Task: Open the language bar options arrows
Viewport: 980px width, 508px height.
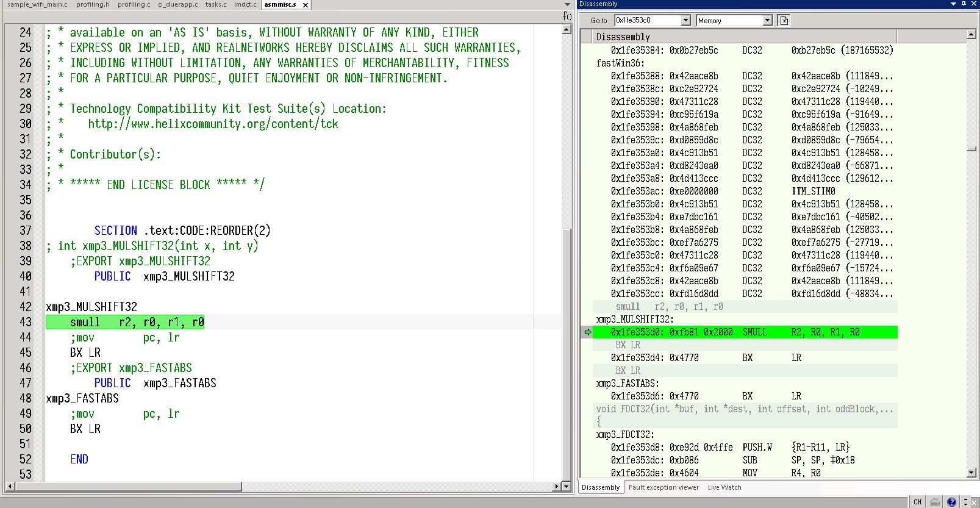Action: click(965, 502)
